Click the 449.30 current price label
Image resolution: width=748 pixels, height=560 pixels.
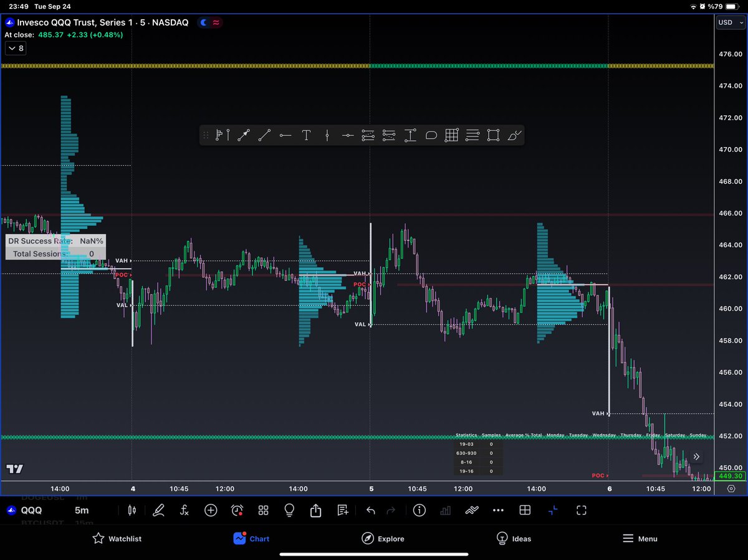730,476
